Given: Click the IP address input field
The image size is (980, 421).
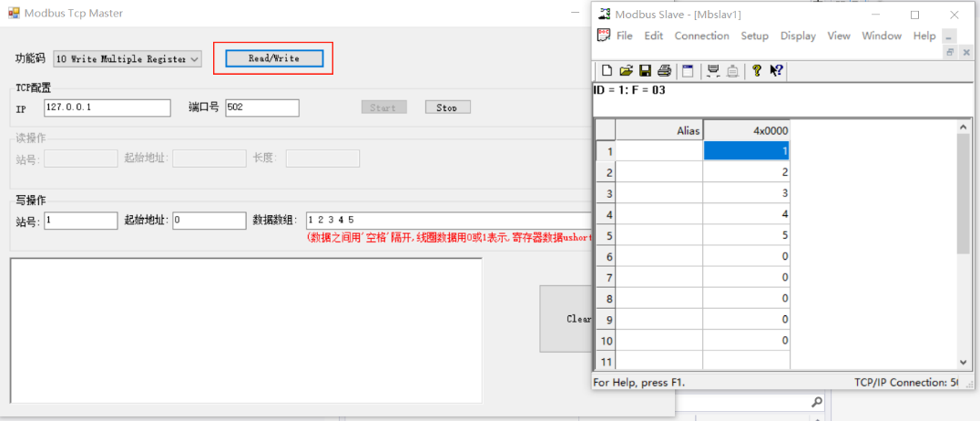Looking at the screenshot, I should point(107,108).
